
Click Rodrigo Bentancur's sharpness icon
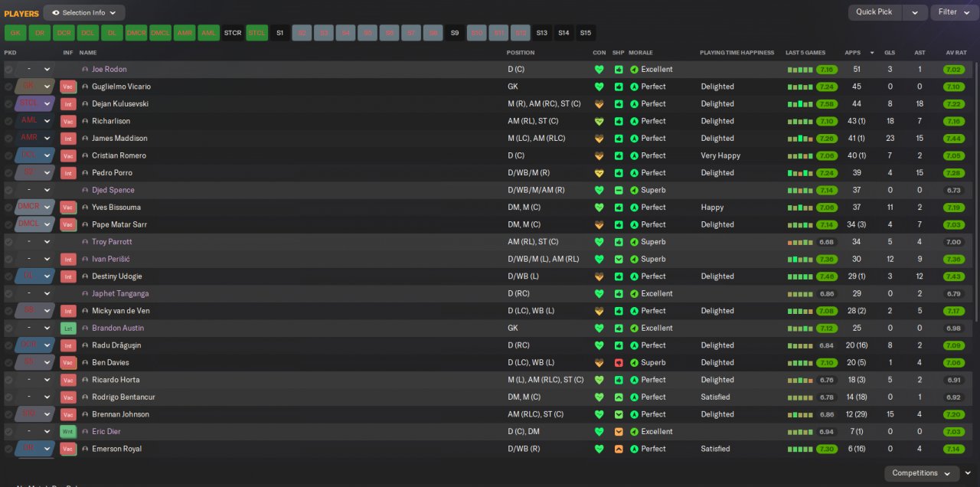pyautogui.click(x=619, y=397)
